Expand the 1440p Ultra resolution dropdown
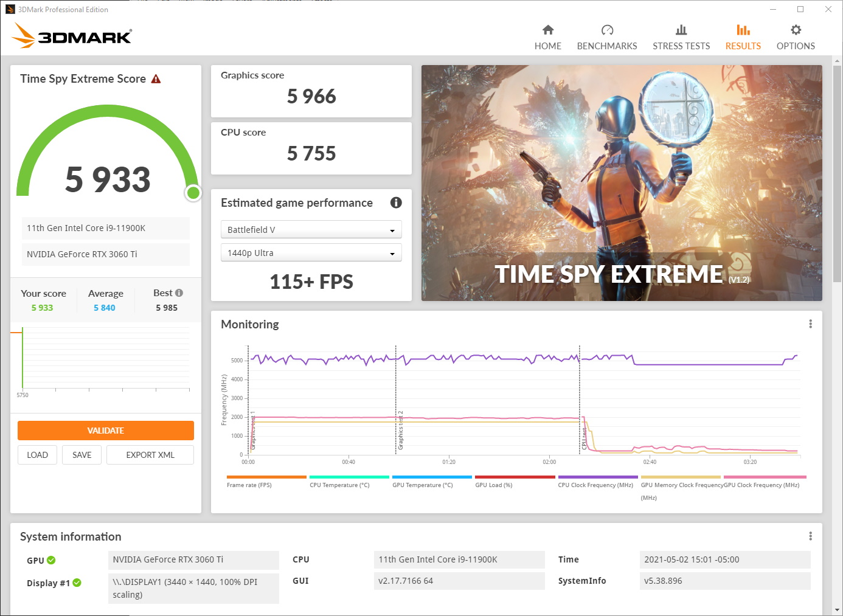This screenshot has width=843, height=616. coord(311,253)
